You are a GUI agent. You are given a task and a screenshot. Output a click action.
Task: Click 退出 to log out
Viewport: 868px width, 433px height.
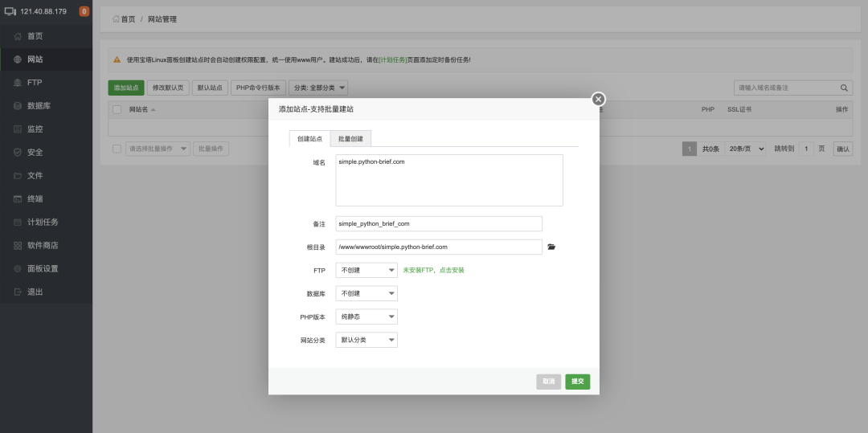point(35,292)
